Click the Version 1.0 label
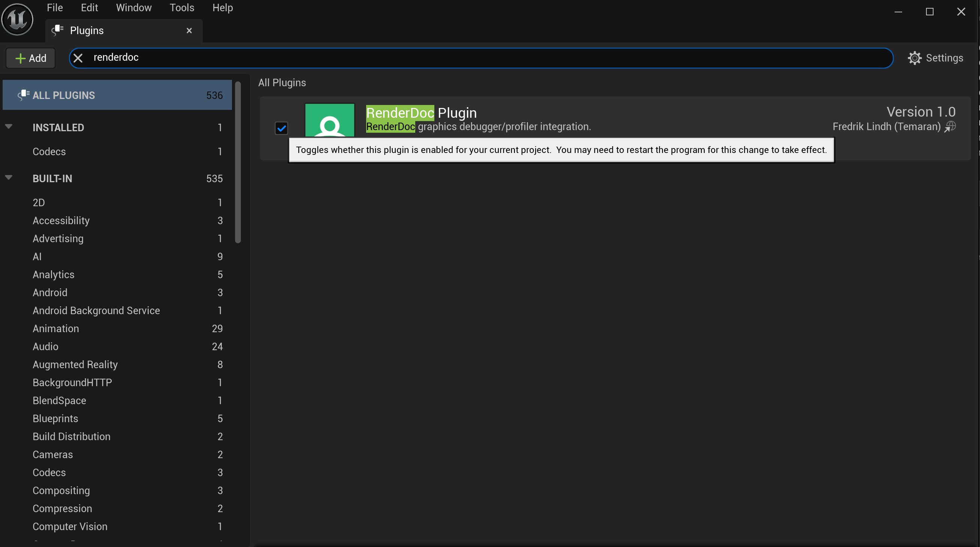This screenshot has width=980, height=547. (x=921, y=111)
